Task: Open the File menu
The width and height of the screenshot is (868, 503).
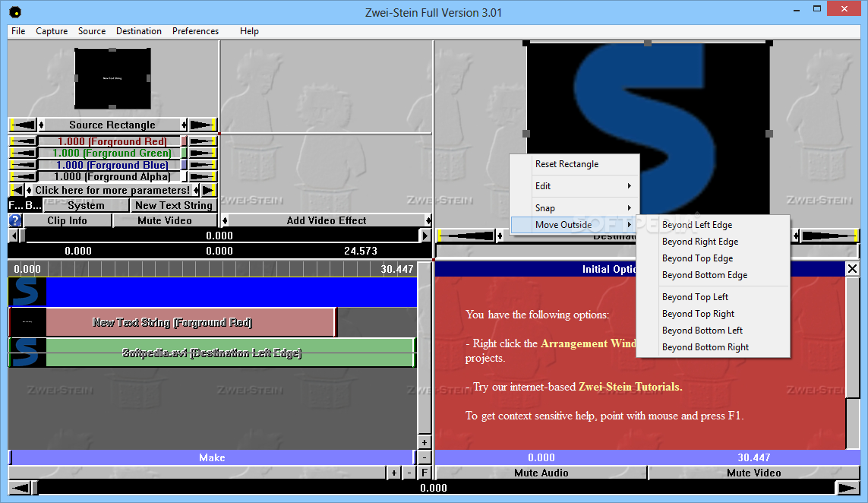Action: pyautogui.click(x=18, y=31)
